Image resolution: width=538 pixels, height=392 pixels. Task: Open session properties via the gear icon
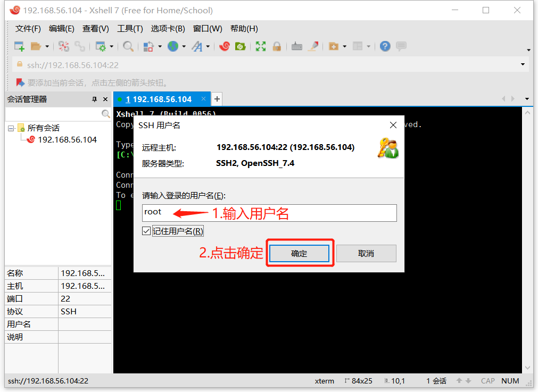pyautogui.click(x=100, y=46)
